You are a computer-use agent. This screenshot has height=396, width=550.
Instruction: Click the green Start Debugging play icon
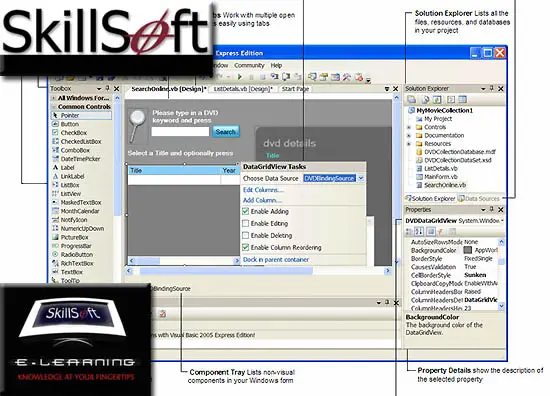240,76
